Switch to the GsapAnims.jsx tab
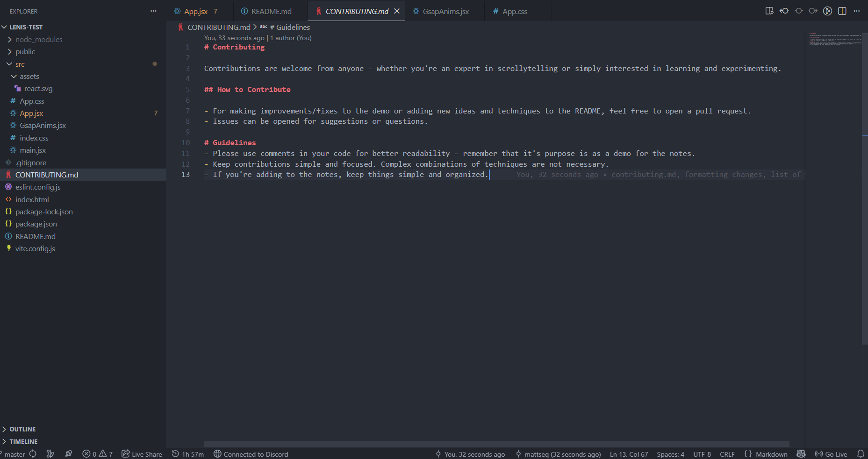868x459 pixels. (x=445, y=12)
